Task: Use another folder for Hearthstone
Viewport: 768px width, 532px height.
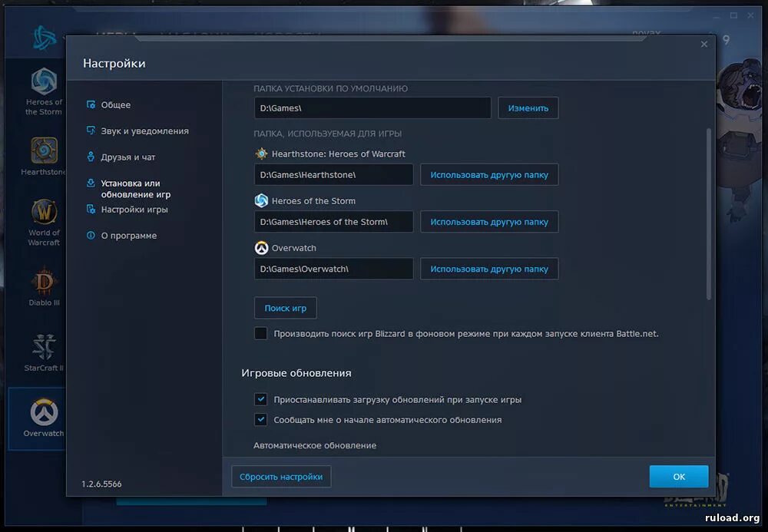Action: [x=488, y=175]
